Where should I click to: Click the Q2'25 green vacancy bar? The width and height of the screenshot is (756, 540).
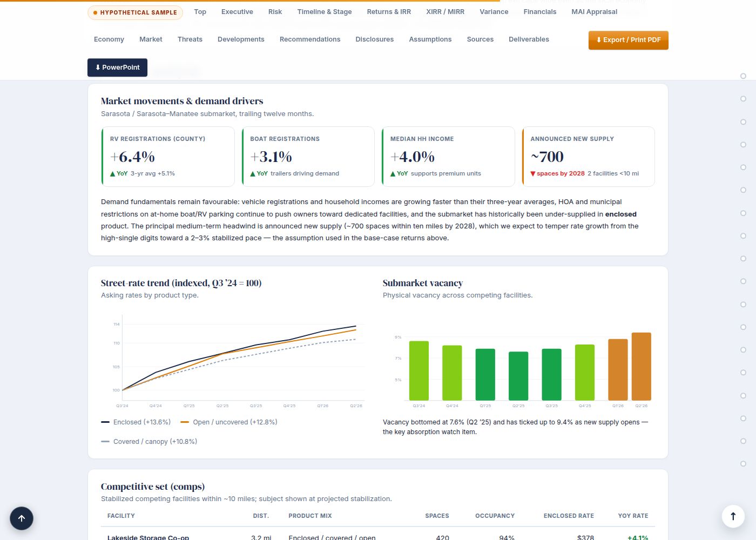click(x=518, y=376)
